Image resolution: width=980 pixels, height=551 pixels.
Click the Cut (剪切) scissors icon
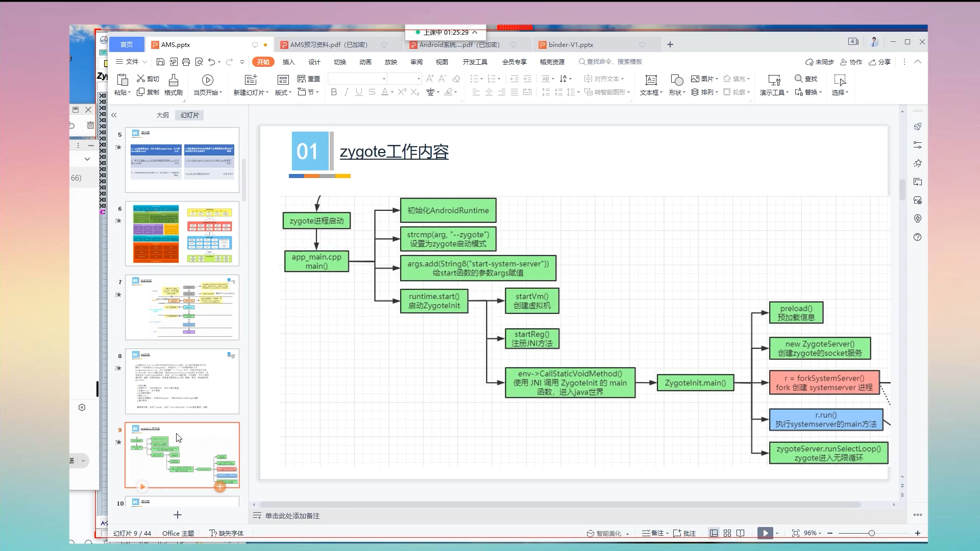pyautogui.click(x=141, y=79)
